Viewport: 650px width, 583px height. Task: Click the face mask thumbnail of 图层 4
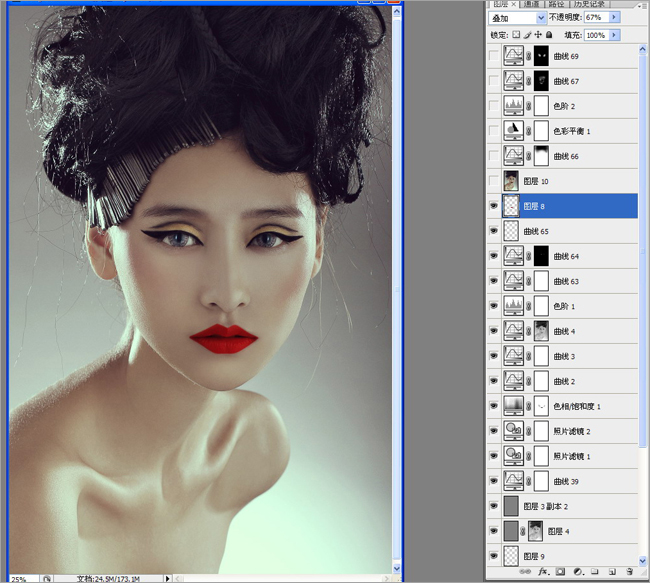click(536, 531)
